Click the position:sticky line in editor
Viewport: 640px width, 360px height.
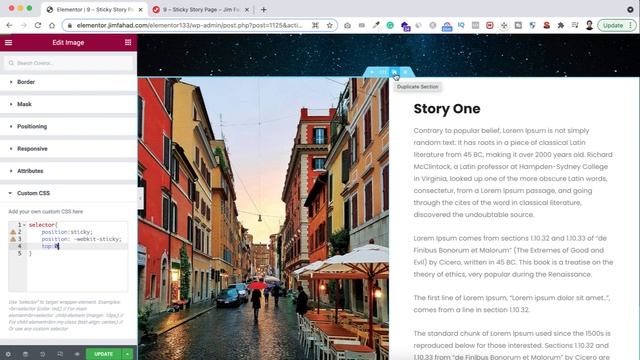pos(67,232)
